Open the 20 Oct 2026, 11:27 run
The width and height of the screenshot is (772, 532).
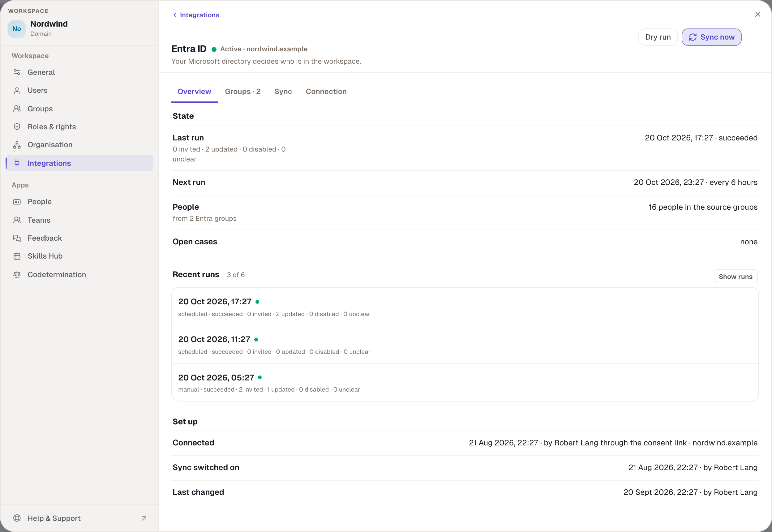point(465,344)
